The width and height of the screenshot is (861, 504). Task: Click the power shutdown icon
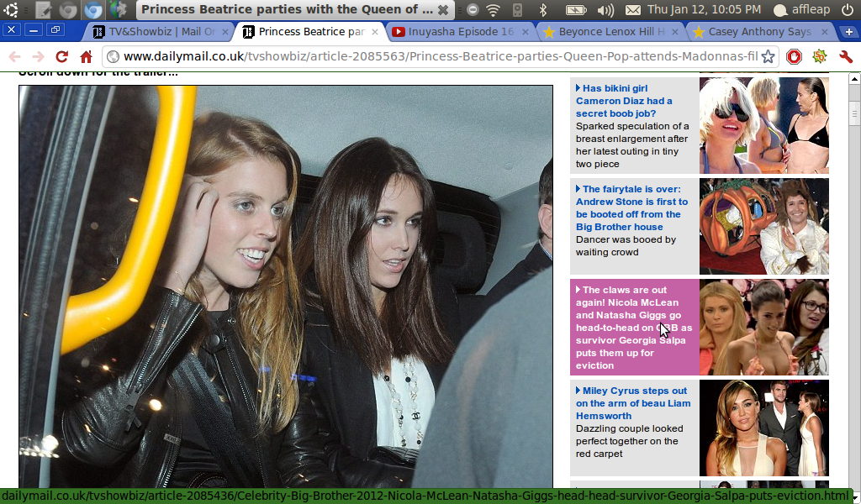(x=848, y=9)
